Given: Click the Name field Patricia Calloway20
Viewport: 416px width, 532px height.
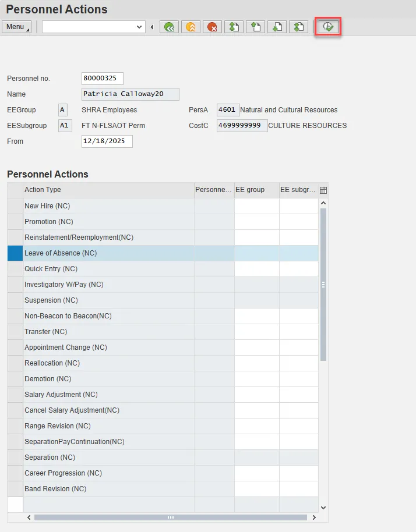Looking at the screenshot, I should [x=131, y=94].
